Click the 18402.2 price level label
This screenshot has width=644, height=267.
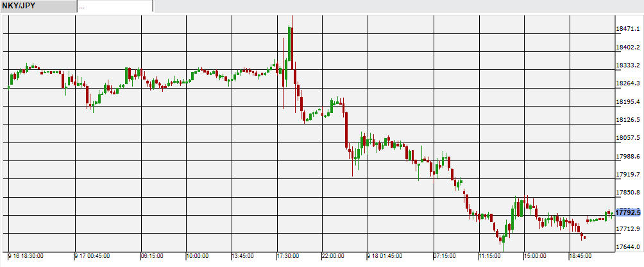click(x=628, y=47)
